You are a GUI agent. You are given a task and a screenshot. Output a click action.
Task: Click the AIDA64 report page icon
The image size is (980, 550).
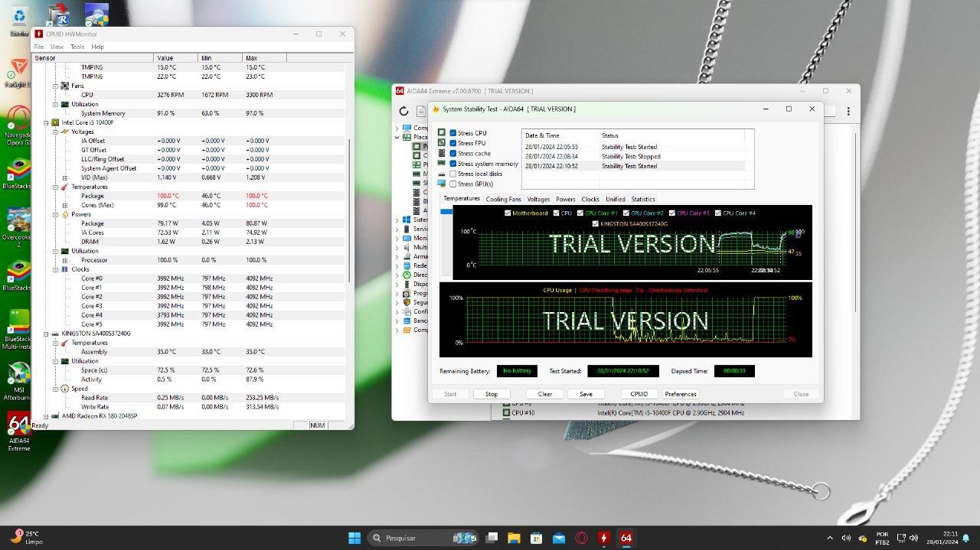420,111
